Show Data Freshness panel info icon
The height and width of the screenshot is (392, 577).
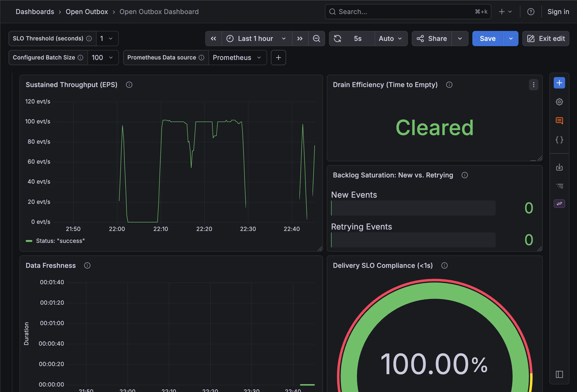pyautogui.click(x=87, y=265)
